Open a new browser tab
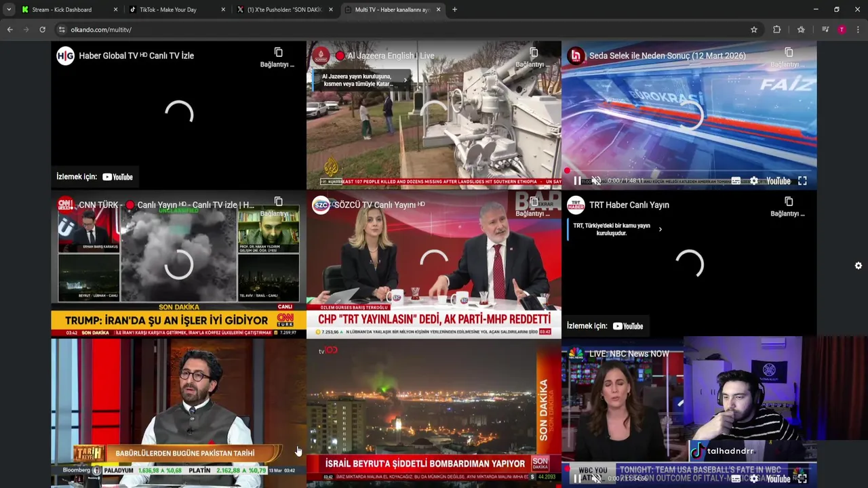 [454, 9]
